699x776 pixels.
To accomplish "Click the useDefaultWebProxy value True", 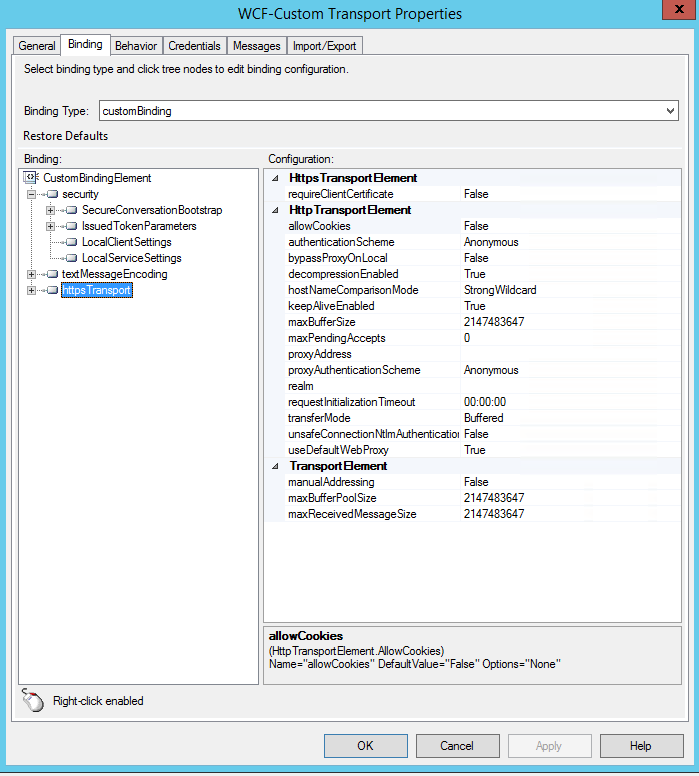I will coord(570,450).
